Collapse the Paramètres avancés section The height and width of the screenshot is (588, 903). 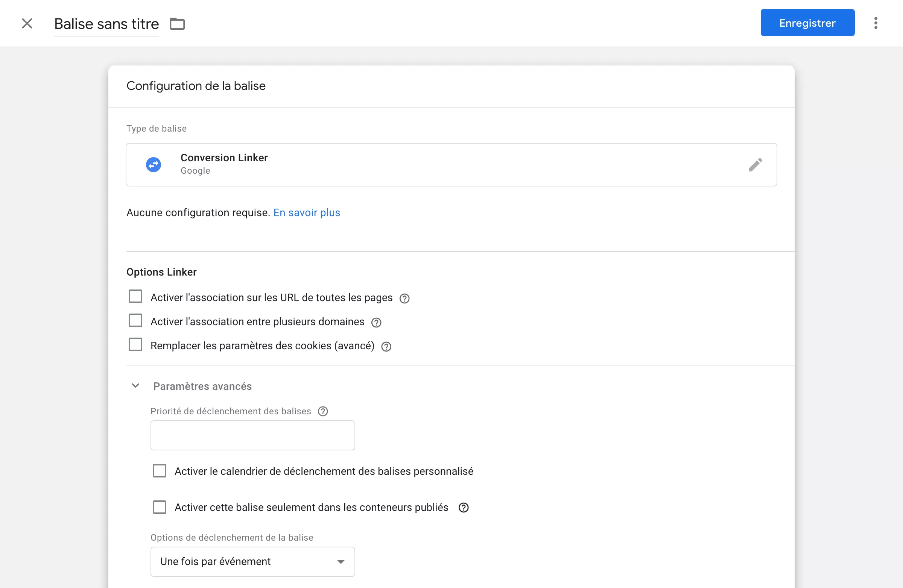135,385
